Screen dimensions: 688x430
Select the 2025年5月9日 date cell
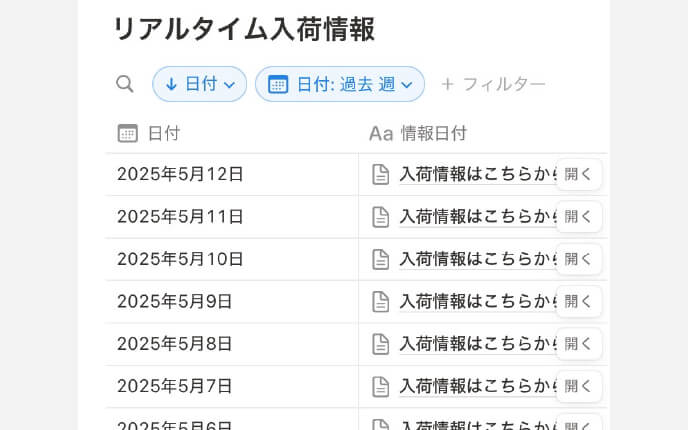click(232, 301)
